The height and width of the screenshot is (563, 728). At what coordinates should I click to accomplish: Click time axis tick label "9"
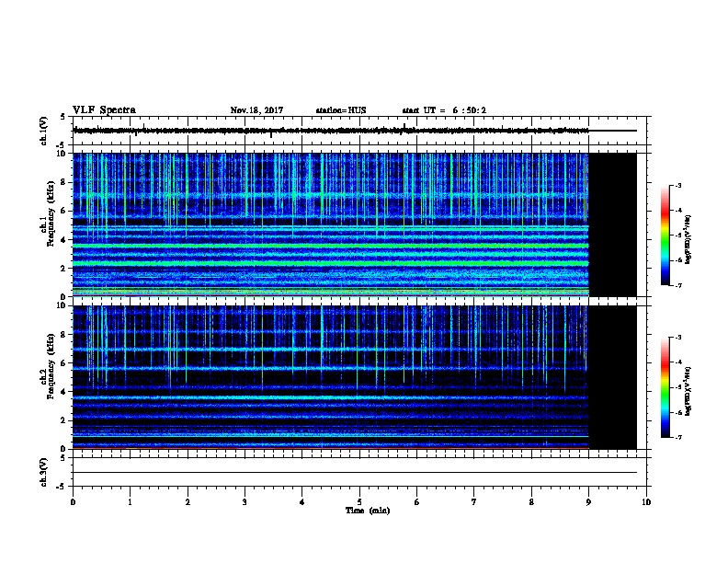tap(588, 502)
